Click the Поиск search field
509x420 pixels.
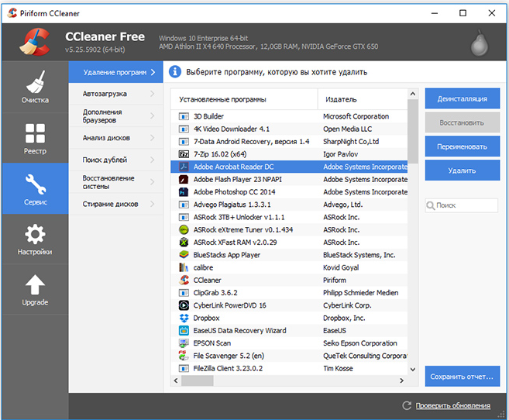pos(461,205)
